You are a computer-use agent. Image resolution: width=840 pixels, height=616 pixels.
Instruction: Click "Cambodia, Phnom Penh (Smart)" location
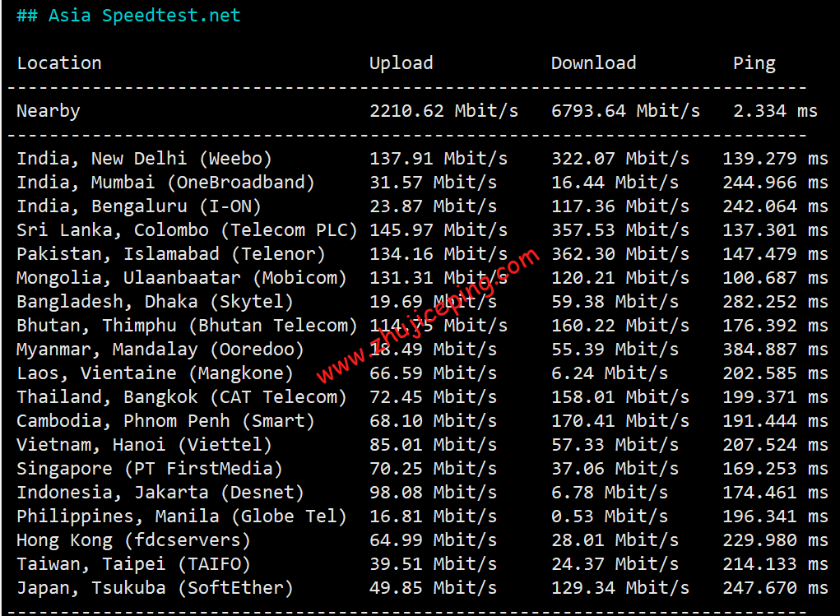tap(165, 421)
